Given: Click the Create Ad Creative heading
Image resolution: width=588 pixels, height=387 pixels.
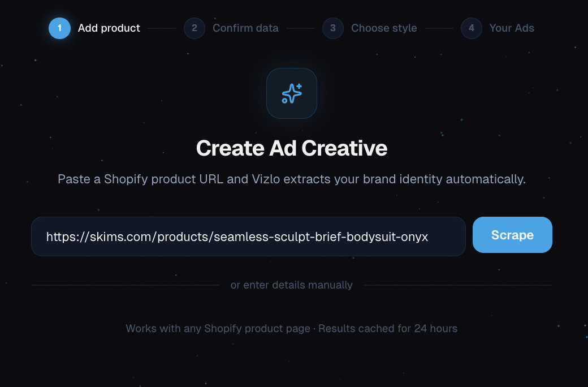Looking at the screenshot, I should [x=291, y=148].
